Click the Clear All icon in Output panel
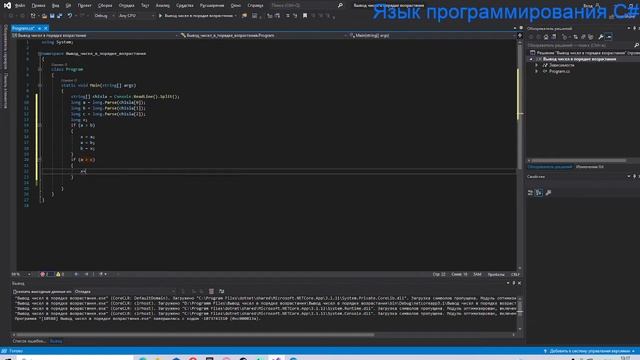 (211, 291)
